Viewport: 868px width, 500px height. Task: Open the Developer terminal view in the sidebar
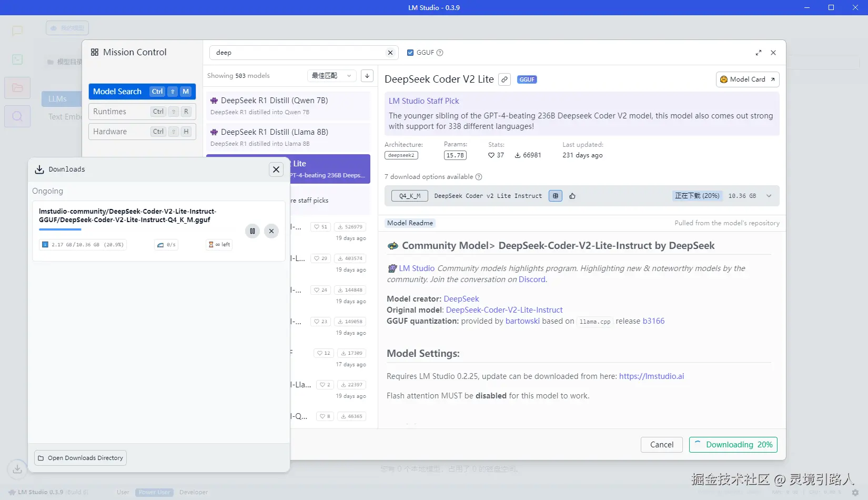tap(17, 59)
